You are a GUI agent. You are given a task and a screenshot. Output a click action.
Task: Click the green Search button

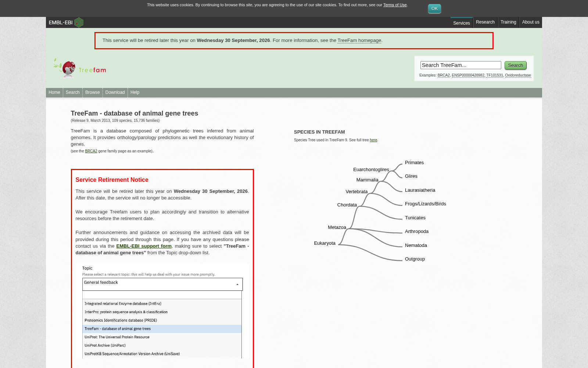(x=516, y=65)
